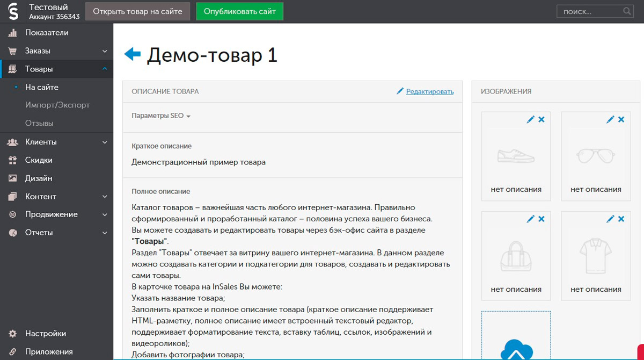The width and height of the screenshot is (644, 360).
Task: Remove the handbag image
Action: coord(541,219)
